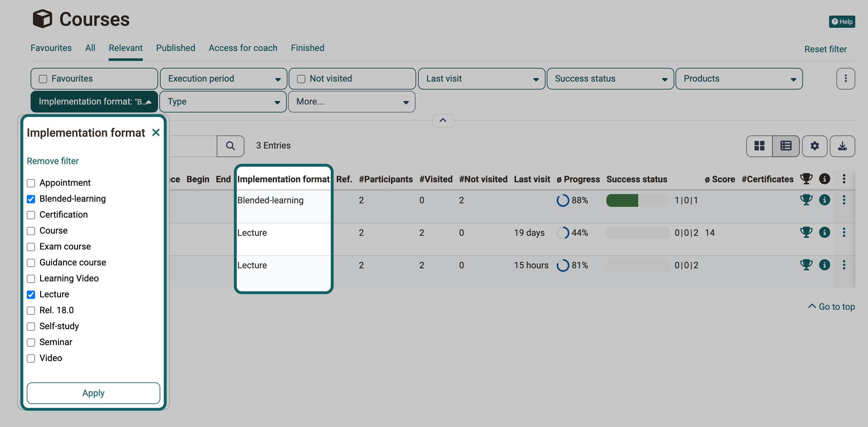The height and width of the screenshot is (427, 868).
Task: Click trophy icon in 15 hours row
Action: (806, 265)
